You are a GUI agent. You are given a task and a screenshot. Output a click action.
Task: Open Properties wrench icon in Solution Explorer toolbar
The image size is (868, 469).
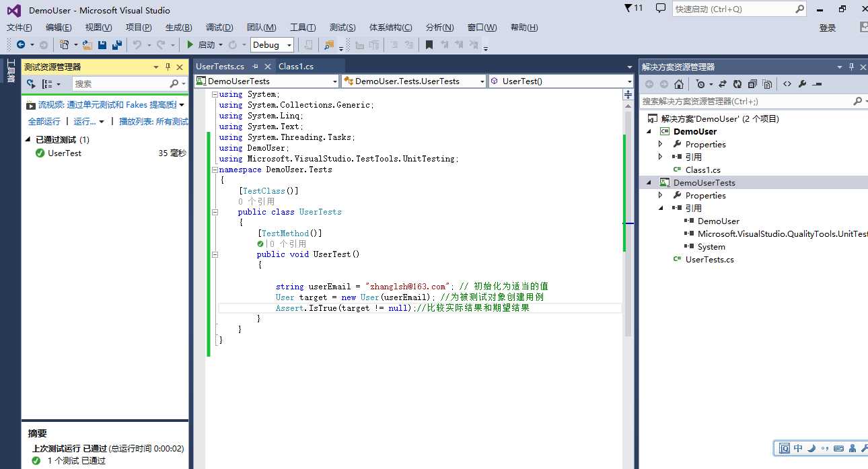tap(802, 84)
